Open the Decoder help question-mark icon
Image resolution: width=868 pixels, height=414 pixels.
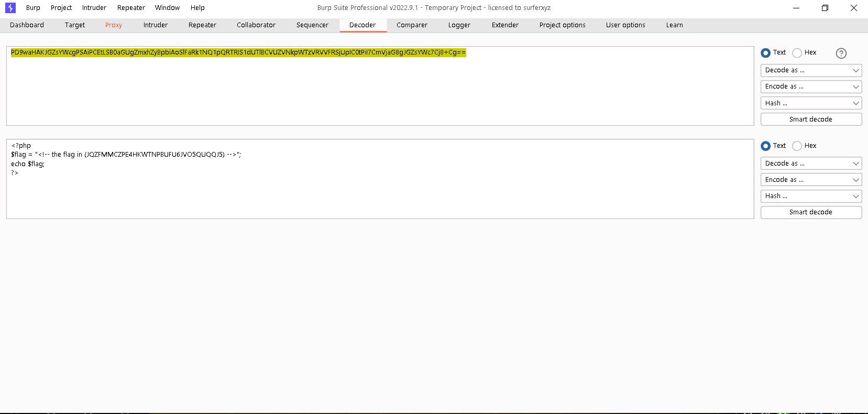[x=841, y=53]
